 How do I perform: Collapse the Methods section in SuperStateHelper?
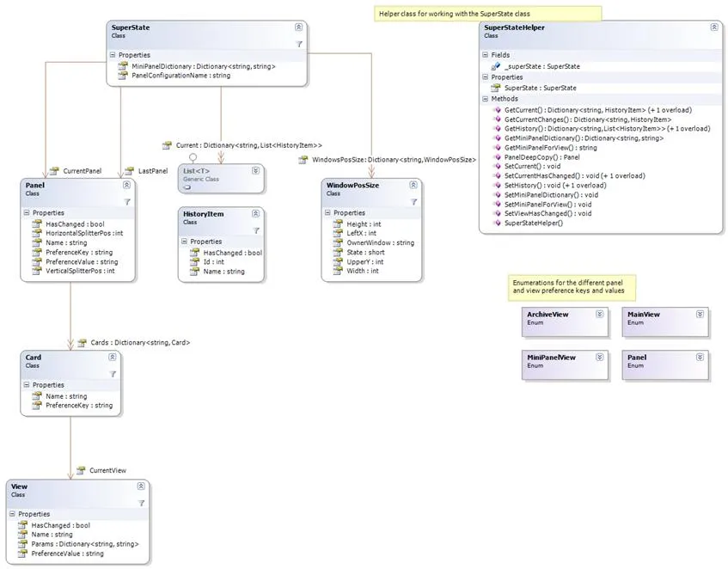pyautogui.click(x=484, y=99)
